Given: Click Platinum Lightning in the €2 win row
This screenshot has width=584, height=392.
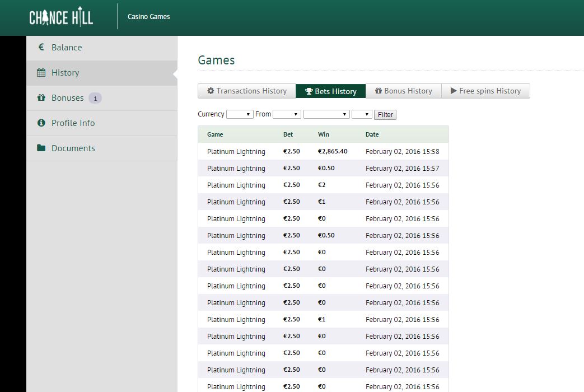Looking at the screenshot, I should click(x=236, y=185).
